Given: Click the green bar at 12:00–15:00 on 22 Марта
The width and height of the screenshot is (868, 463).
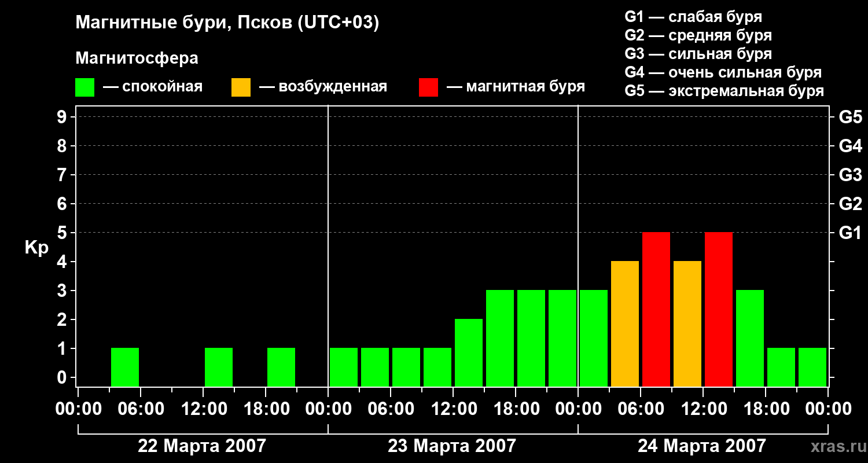Looking at the screenshot, I should pos(219,367).
